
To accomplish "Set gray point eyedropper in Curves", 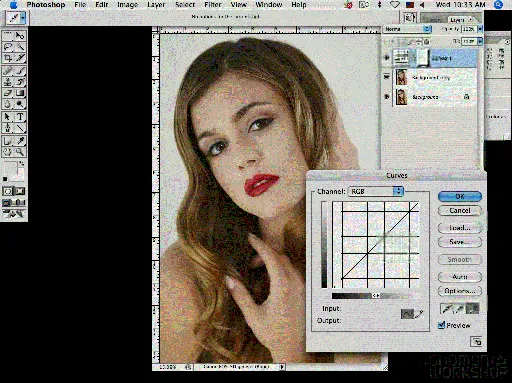I will point(460,309).
